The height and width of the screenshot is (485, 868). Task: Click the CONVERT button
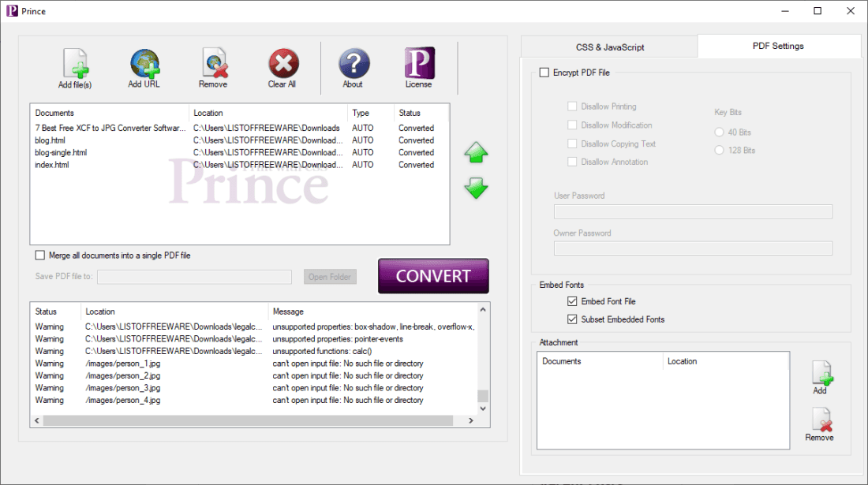[x=433, y=276]
